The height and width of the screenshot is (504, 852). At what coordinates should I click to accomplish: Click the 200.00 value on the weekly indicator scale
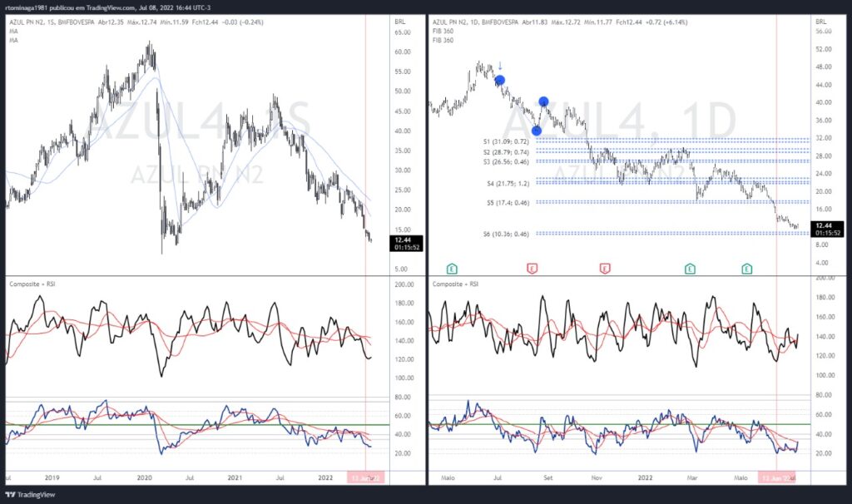[404, 284]
